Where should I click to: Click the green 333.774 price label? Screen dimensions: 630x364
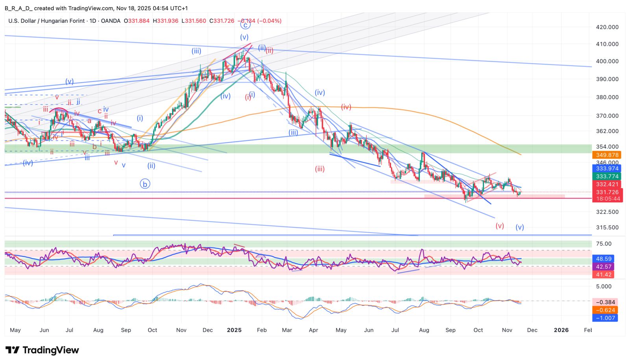pos(607,176)
